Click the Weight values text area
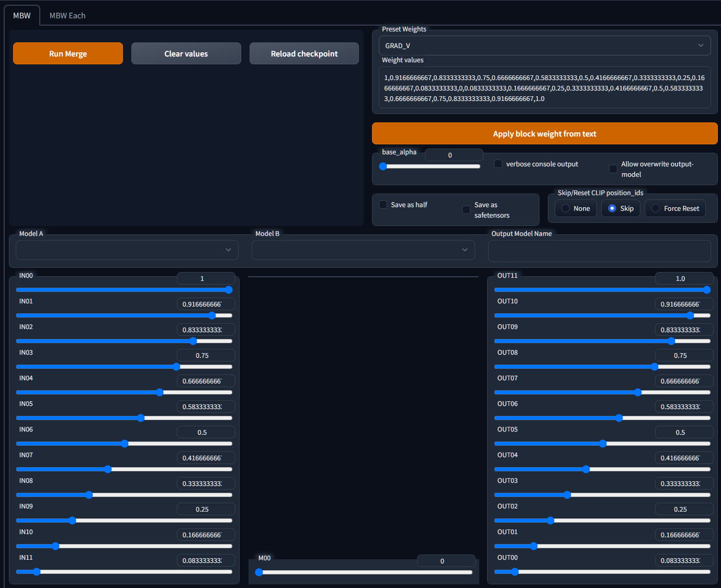 (545, 88)
